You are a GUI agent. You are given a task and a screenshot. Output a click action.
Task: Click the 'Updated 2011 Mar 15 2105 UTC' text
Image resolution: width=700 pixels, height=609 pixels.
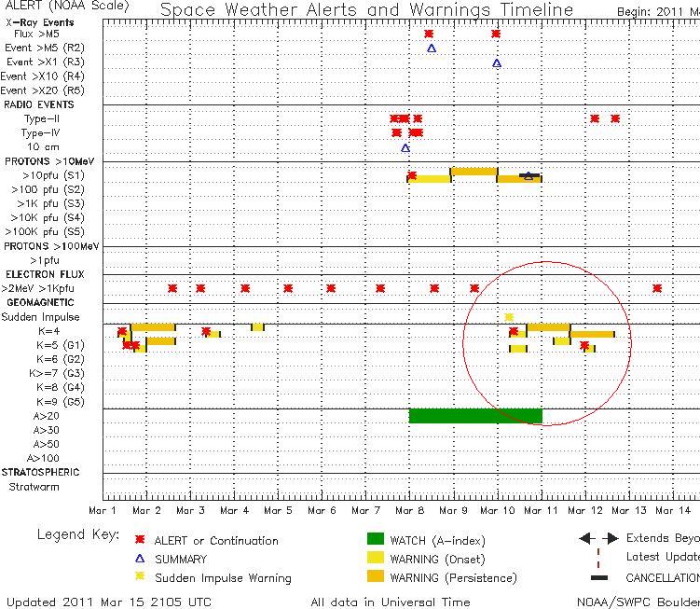pyautogui.click(x=109, y=602)
